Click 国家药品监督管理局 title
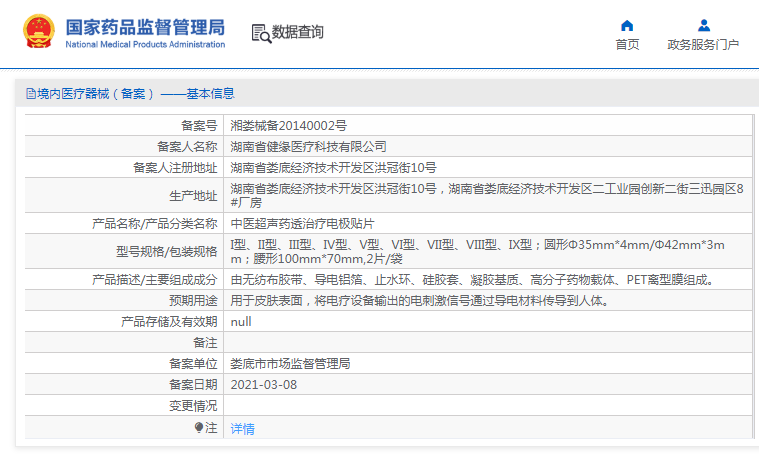 pyautogui.click(x=145, y=28)
